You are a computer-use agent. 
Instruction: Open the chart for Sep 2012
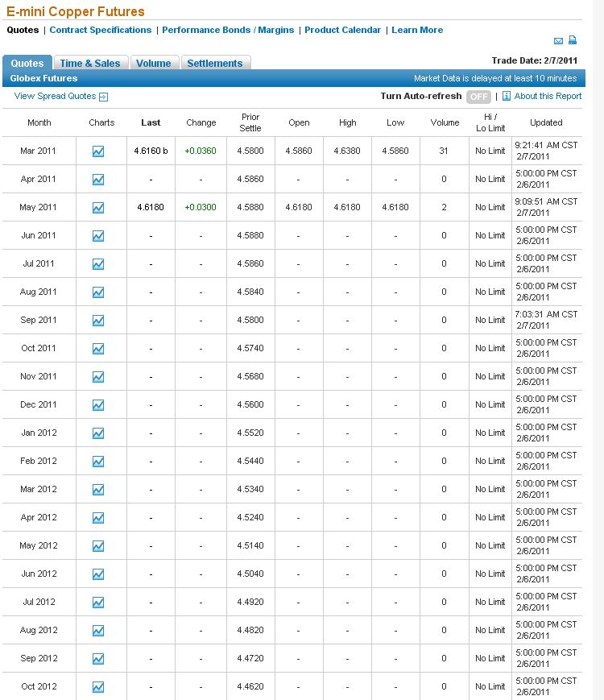98,658
